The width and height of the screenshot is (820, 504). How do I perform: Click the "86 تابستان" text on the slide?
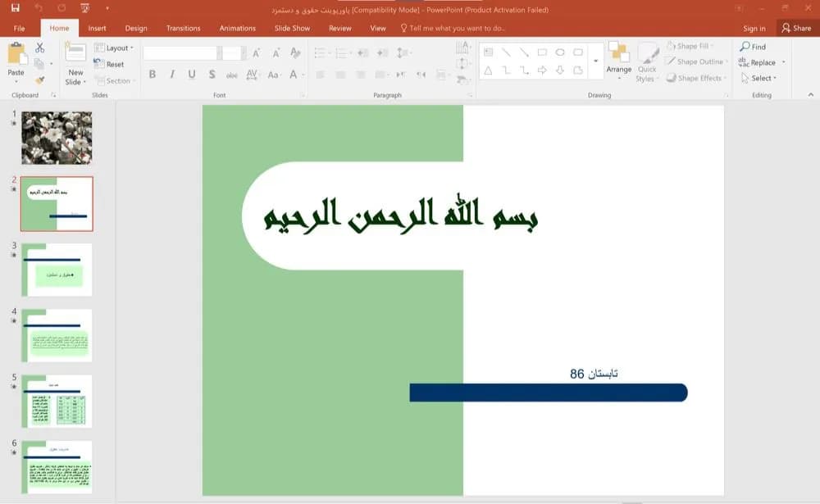594,374
